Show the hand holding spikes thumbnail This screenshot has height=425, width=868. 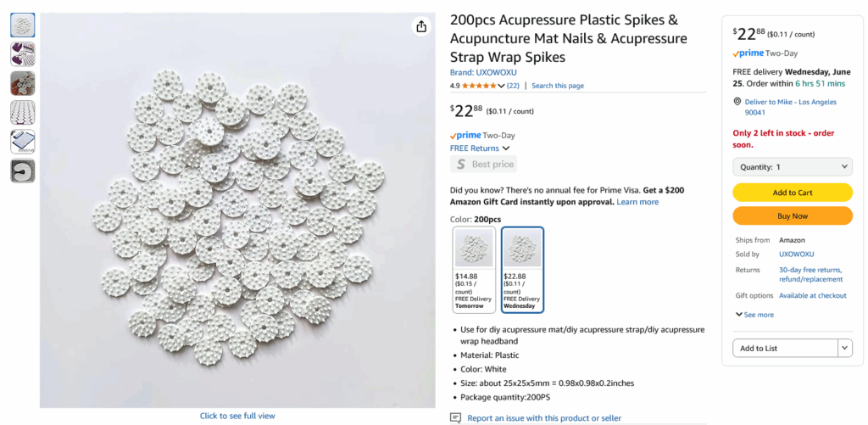pyautogui.click(x=23, y=83)
